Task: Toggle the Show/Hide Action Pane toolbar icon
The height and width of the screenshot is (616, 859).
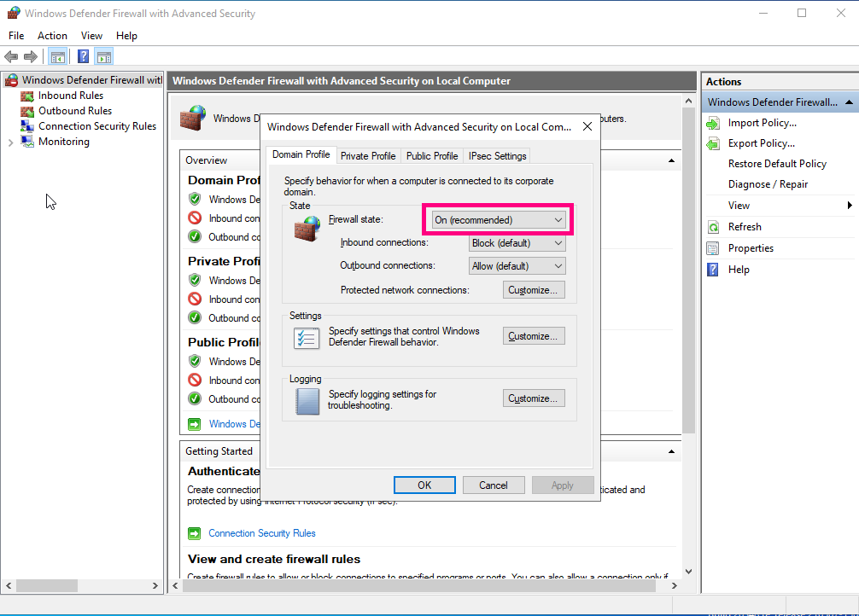Action: point(103,56)
